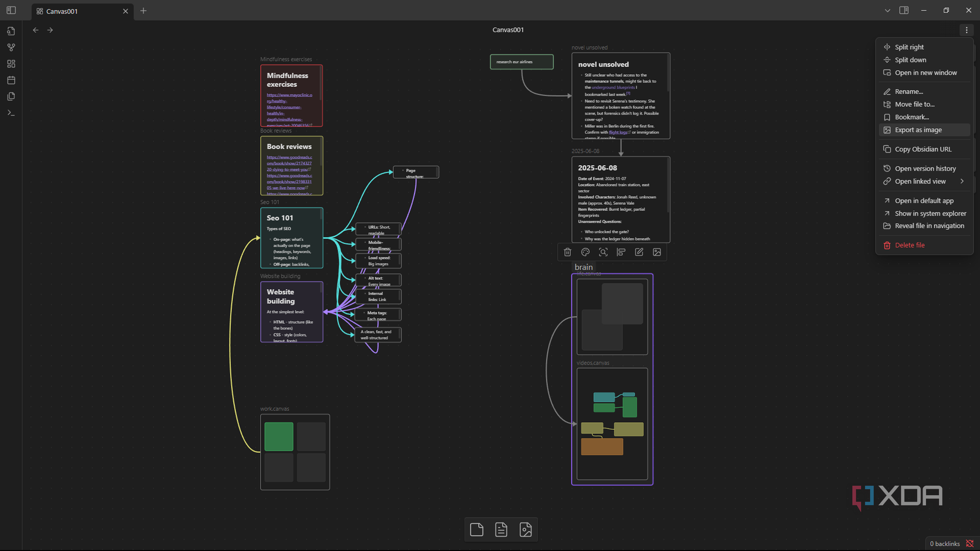Toggle the sync status icon in status bar
980x551 pixels.
click(x=969, y=543)
